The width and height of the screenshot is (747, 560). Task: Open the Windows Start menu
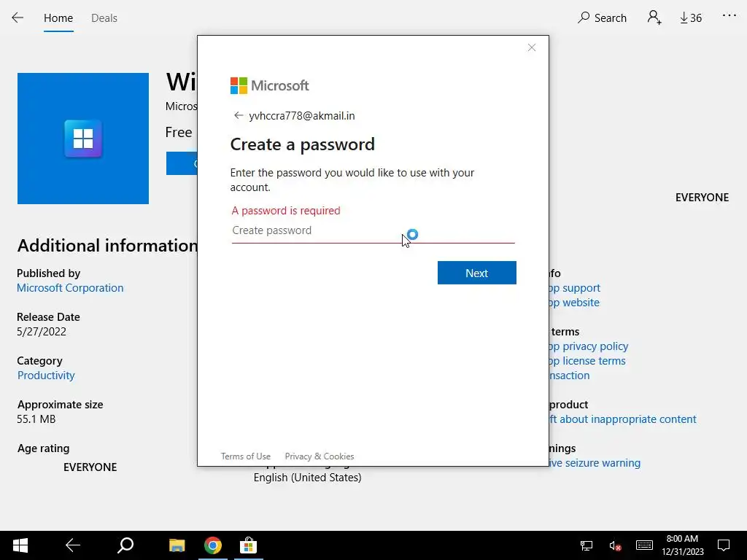(20, 545)
